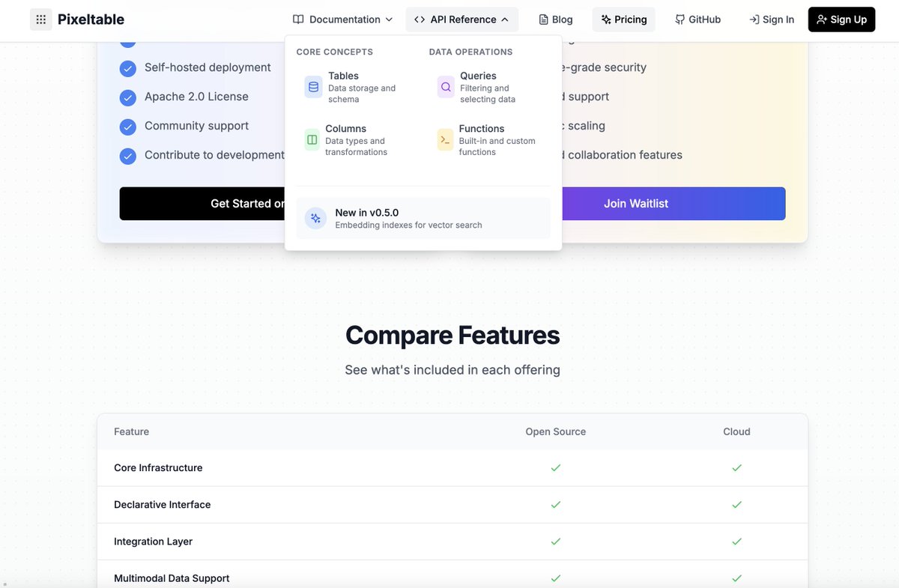This screenshot has height=588, width=899.
Task: Click the Functions terminal icon
Action: tap(445, 140)
